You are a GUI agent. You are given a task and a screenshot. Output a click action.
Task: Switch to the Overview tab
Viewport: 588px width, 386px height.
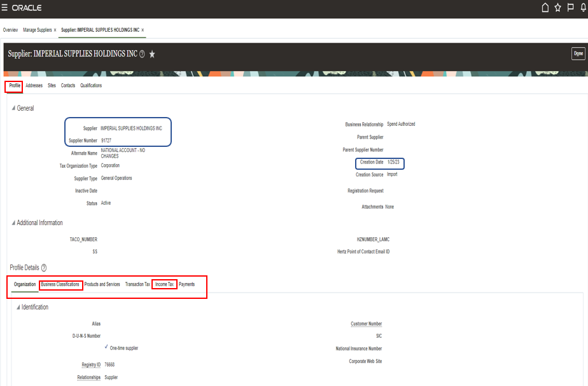(x=10, y=30)
